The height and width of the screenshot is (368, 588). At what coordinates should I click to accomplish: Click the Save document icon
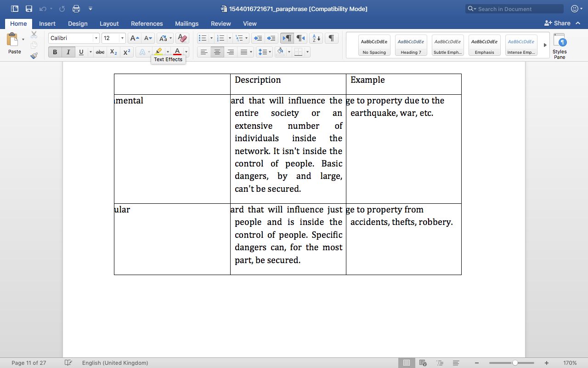29,9
